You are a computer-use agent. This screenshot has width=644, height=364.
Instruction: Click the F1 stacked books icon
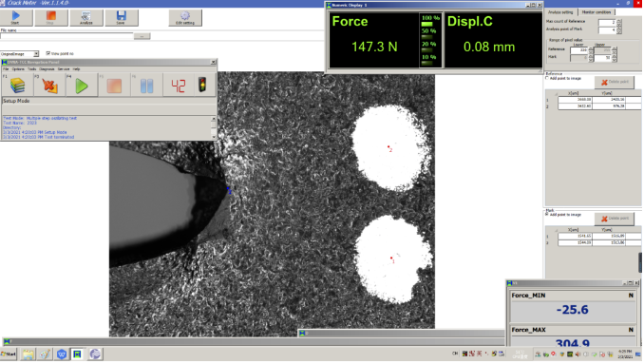[x=18, y=86]
